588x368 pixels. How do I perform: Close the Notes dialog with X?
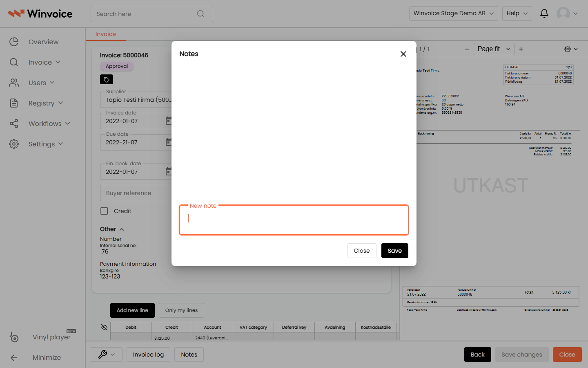403,54
